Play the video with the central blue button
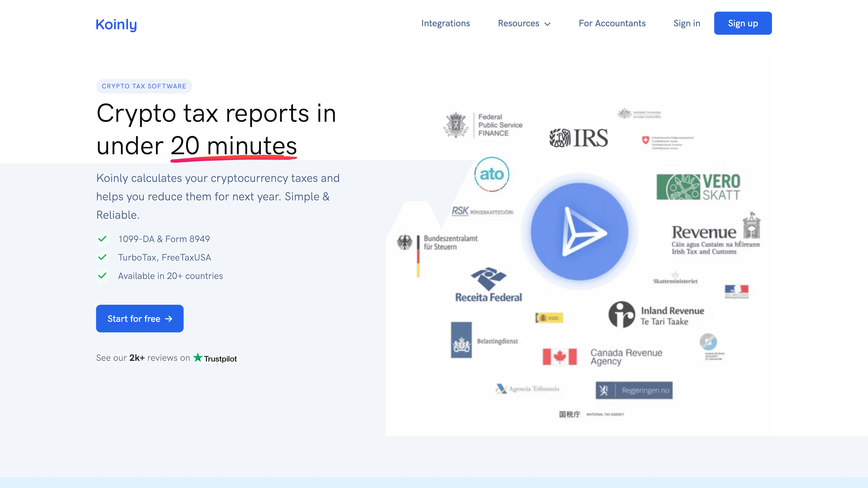The image size is (868, 488). click(x=580, y=232)
